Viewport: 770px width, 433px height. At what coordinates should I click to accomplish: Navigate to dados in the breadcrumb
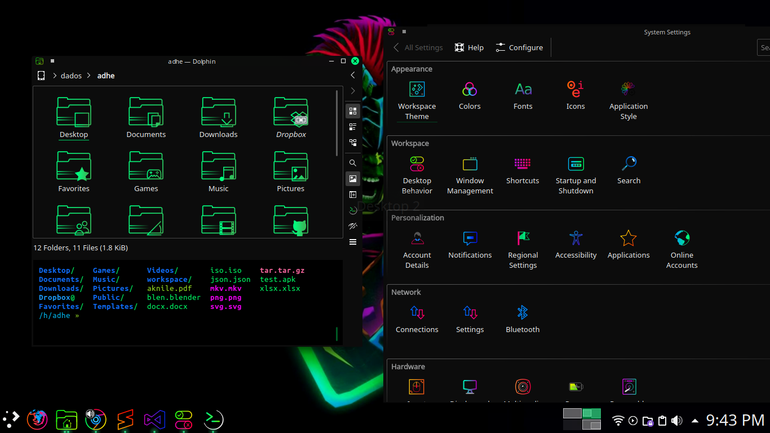71,76
